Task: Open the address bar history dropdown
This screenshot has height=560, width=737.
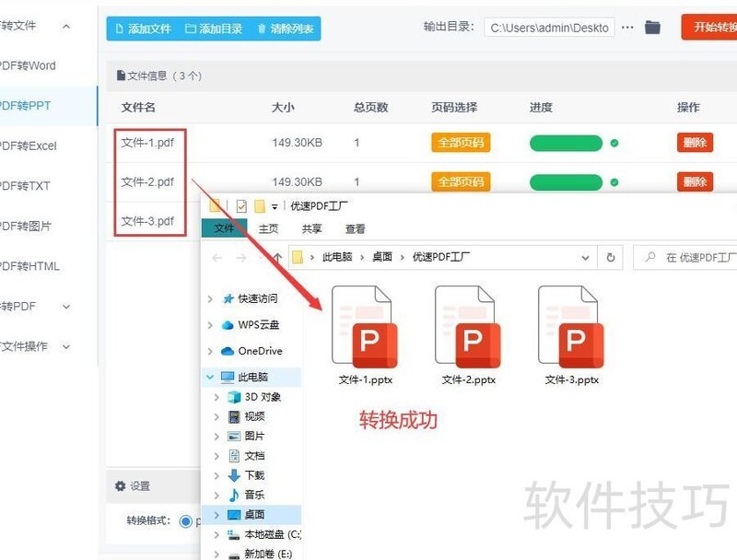Action: point(586,258)
